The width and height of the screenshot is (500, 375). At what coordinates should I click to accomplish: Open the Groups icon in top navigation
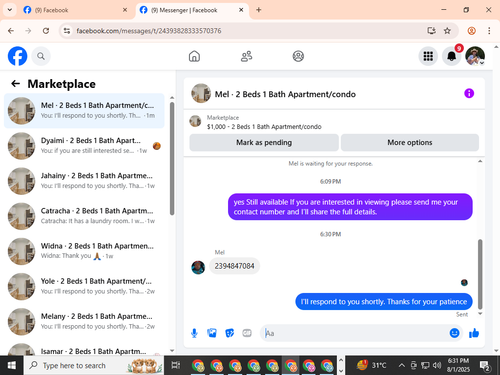[298, 56]
